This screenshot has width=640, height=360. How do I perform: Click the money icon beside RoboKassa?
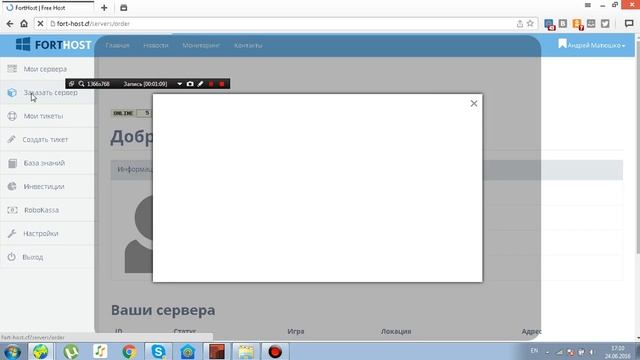coord(12,210)
